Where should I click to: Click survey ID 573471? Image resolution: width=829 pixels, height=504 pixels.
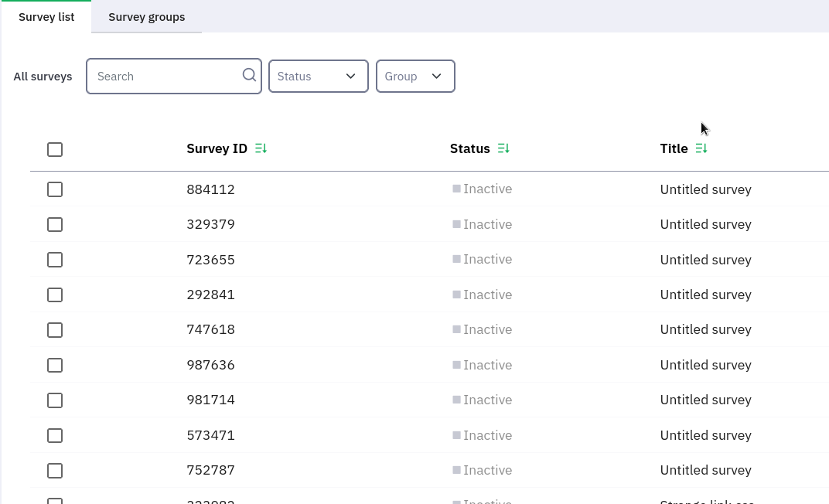[210, 435]
